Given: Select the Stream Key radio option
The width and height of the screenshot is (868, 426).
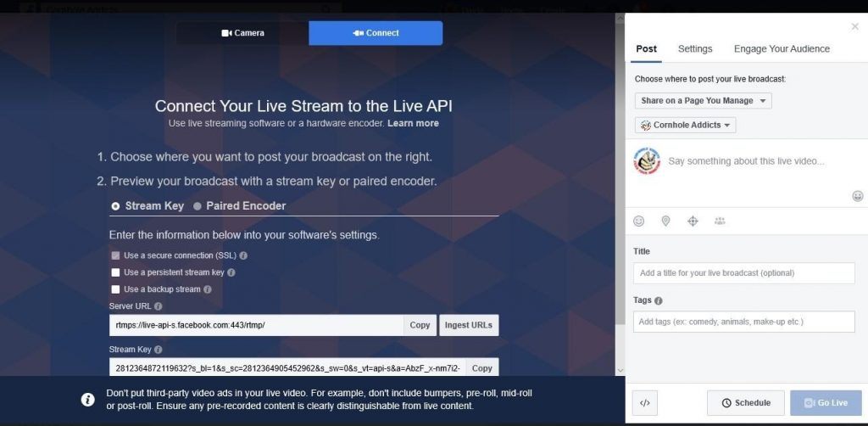Looking at the screenshot, I should click(115, 206).
